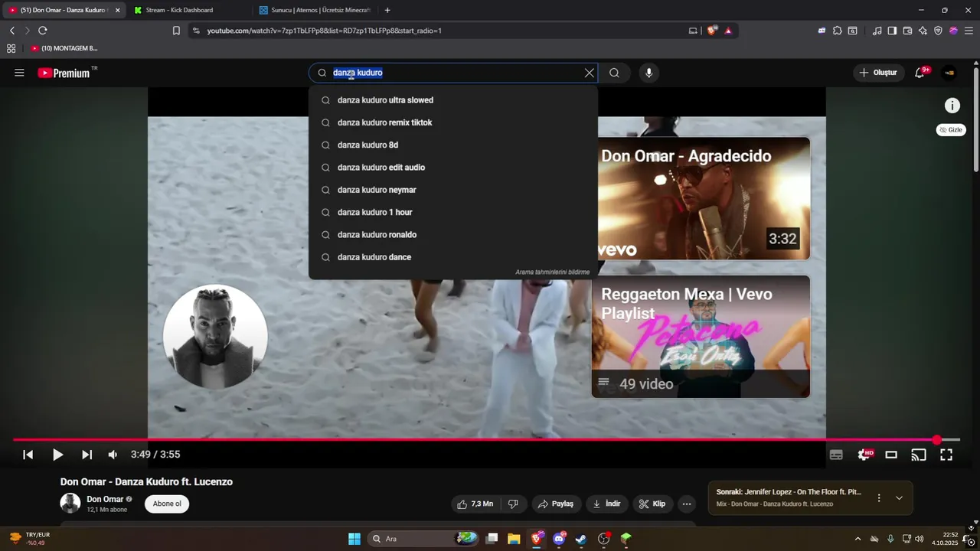The width and height of the screenshot is (980, 551).
Task: Select suggestion danza kuduro remix tiktok
Action: coord(453,122)
